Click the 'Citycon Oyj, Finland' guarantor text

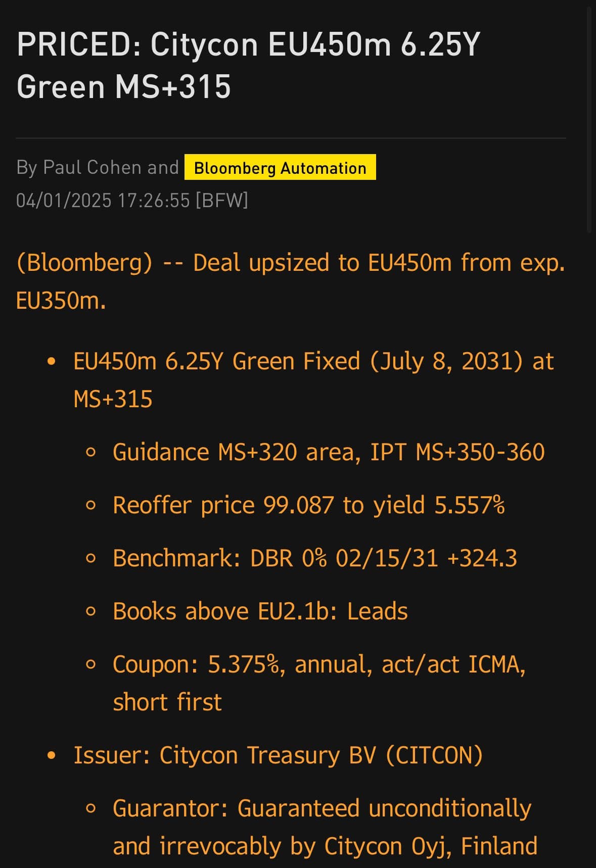click(x=431, y=846)
